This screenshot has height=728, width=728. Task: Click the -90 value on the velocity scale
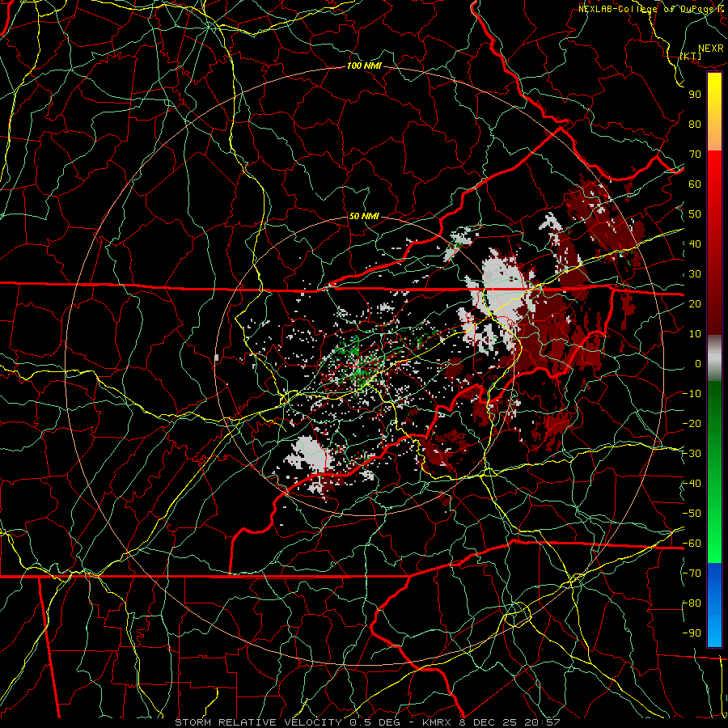click(x=692, y=633)
